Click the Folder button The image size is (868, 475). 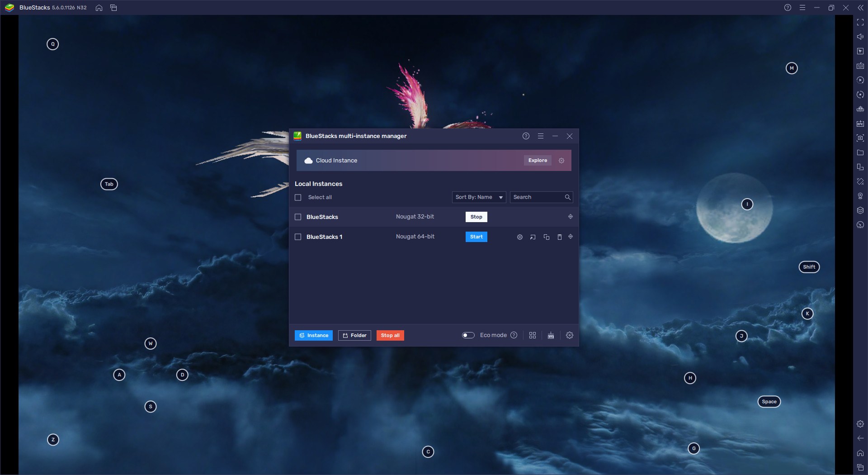coord(354,335)
